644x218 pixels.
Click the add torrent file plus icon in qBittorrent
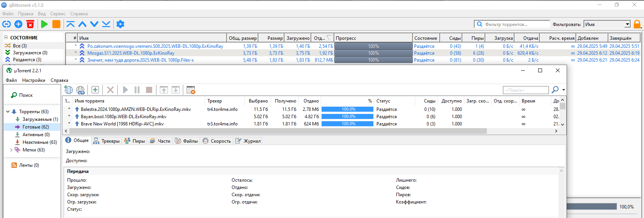pyautogui.click(x=18, y=24)
